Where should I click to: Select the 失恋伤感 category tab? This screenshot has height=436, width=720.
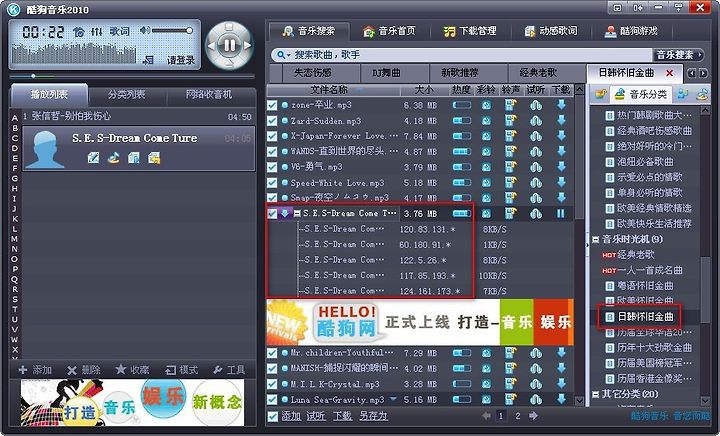pos(313,73)
